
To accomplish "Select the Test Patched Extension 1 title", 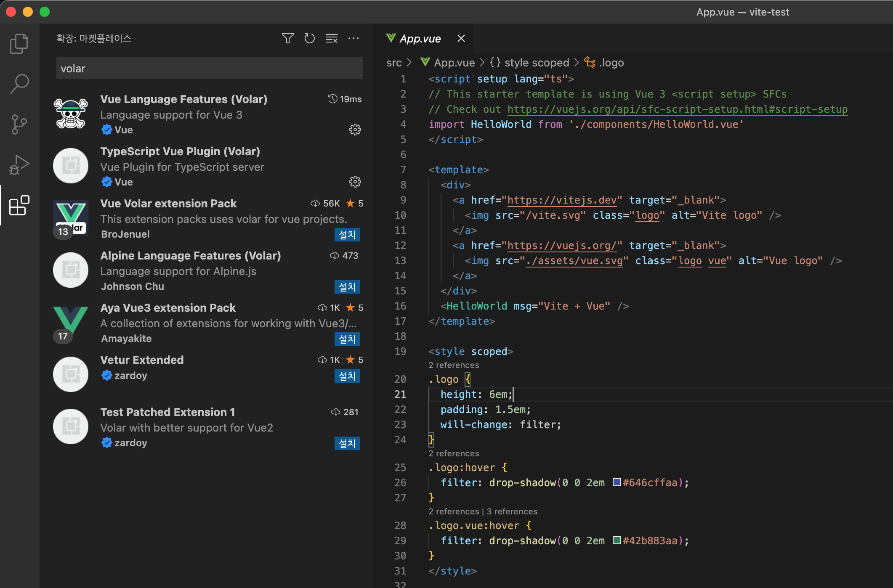I will point(167,412).
